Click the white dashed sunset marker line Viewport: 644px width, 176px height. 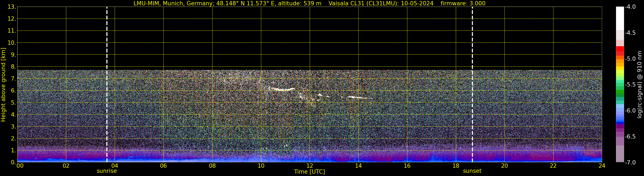pyautogui.click(x=472, y=85)
